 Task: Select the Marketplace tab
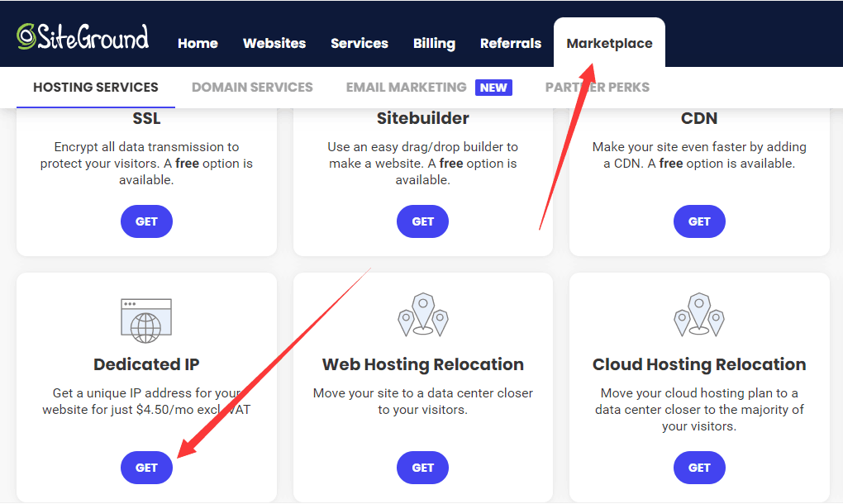coord(609,43)
